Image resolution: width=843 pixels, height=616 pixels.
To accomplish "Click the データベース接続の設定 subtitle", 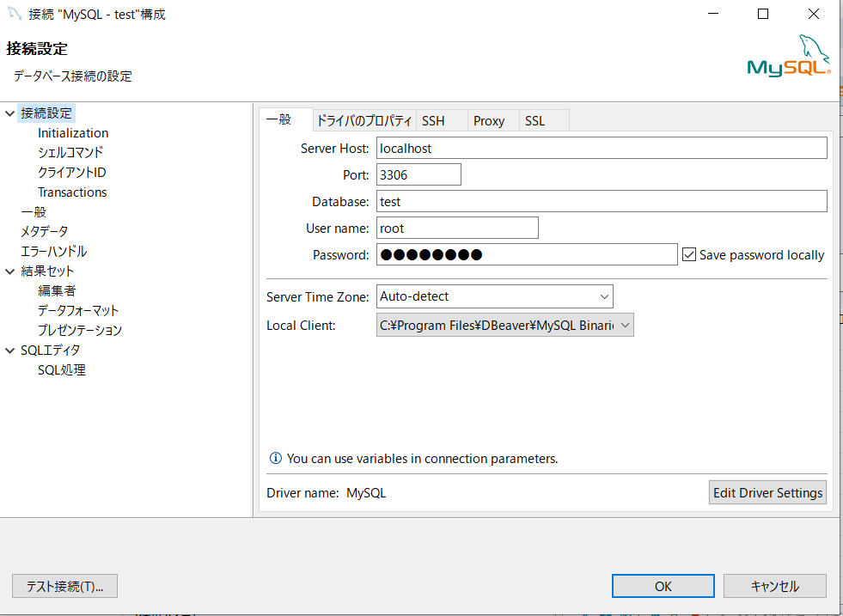I will click(x=72, y=76).
